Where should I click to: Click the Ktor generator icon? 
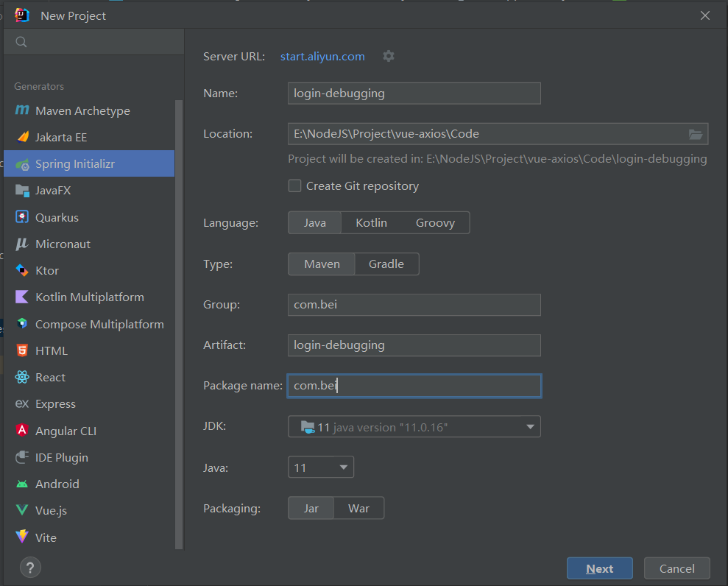pyautogui.click(x=22, y=270)
